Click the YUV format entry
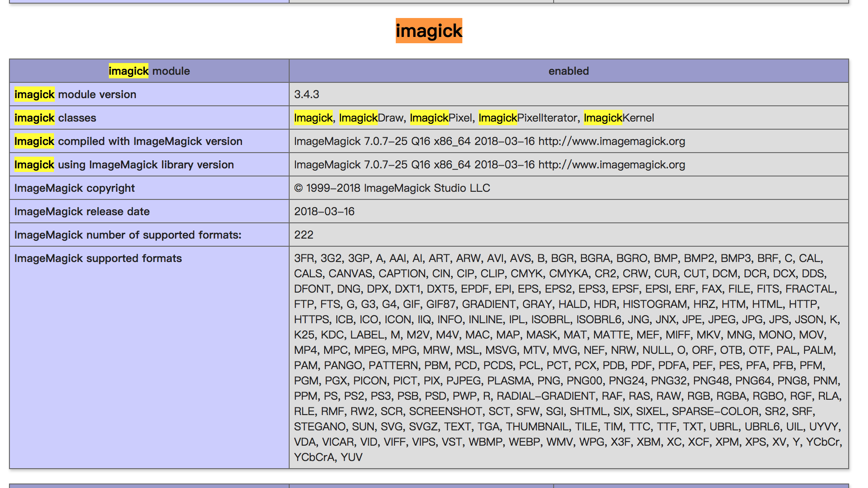Screen dimensions: 868x488 tap(352, 457)
